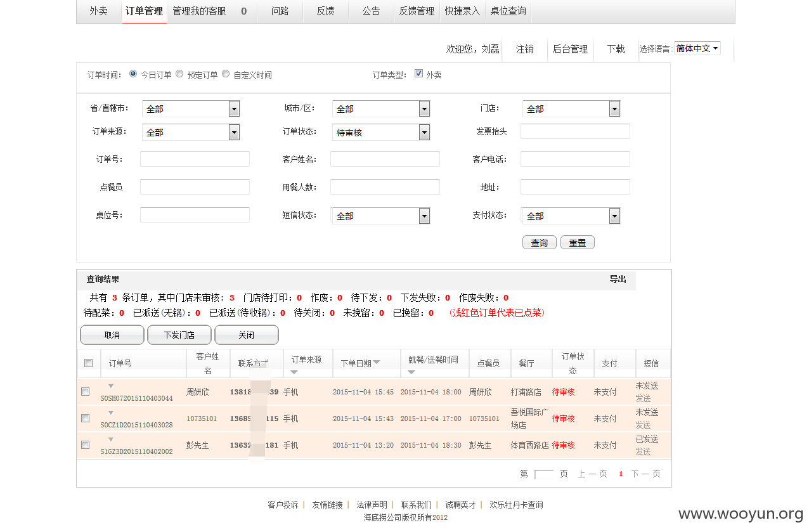Click the 订单号 input field
Image resolution: width=809 pixels, height=532 pixels.
coord(195,159)
